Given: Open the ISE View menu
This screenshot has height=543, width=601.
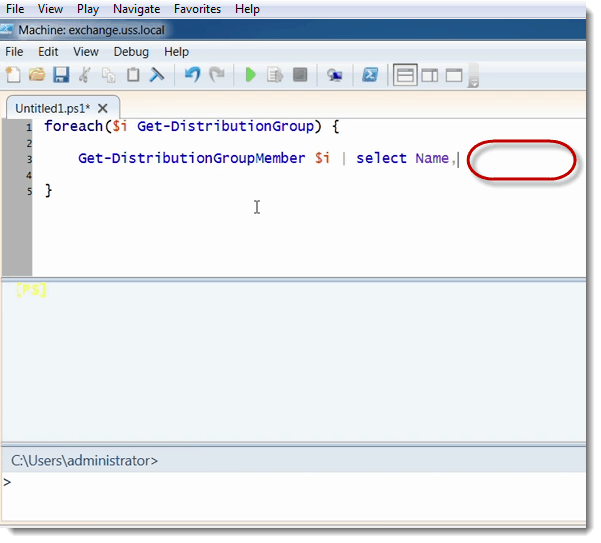Looking at the screenshot, I should tap(86, 52).
